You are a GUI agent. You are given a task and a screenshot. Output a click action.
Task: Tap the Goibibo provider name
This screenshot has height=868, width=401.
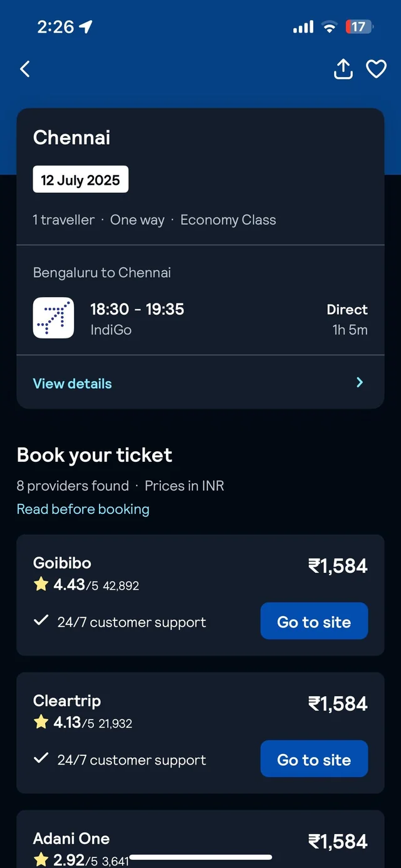point(62,563)
